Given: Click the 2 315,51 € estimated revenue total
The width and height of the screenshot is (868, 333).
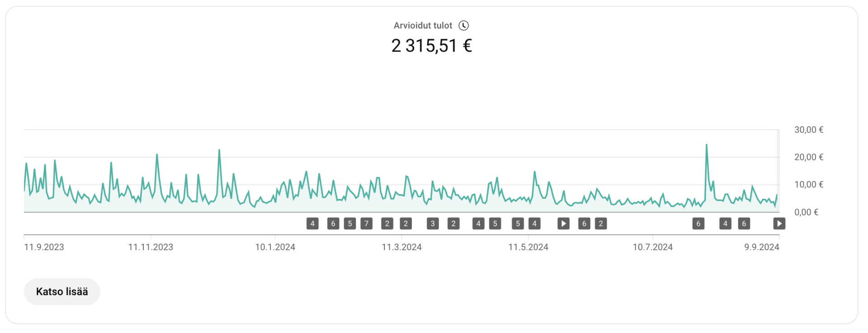Looking at the screenshot, I should (x=431, y=46).
